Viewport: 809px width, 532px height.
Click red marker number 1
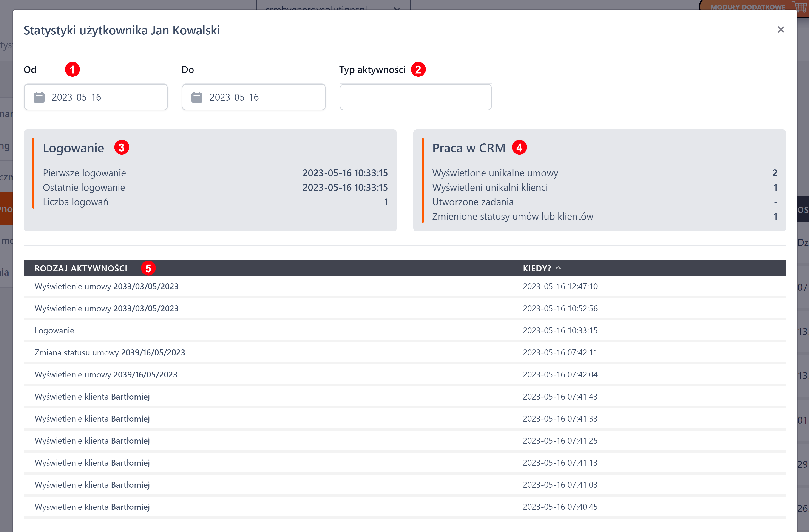72,70
